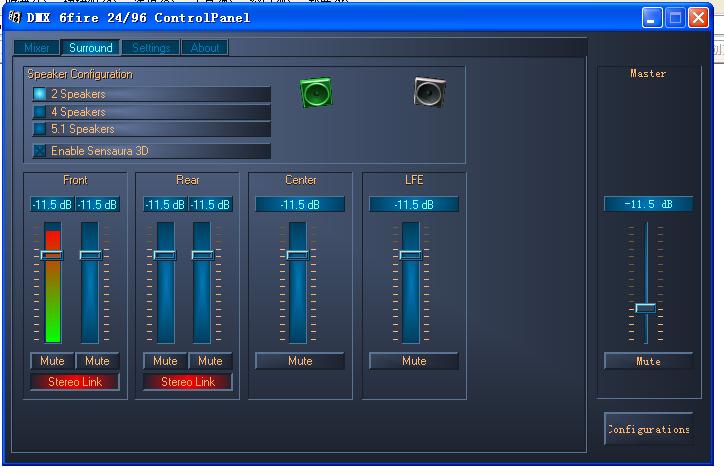Image resolution: width=724 pixels, height=474 pixels.
Task: Click the LFE volume slider handle
Action: (410, 255)
